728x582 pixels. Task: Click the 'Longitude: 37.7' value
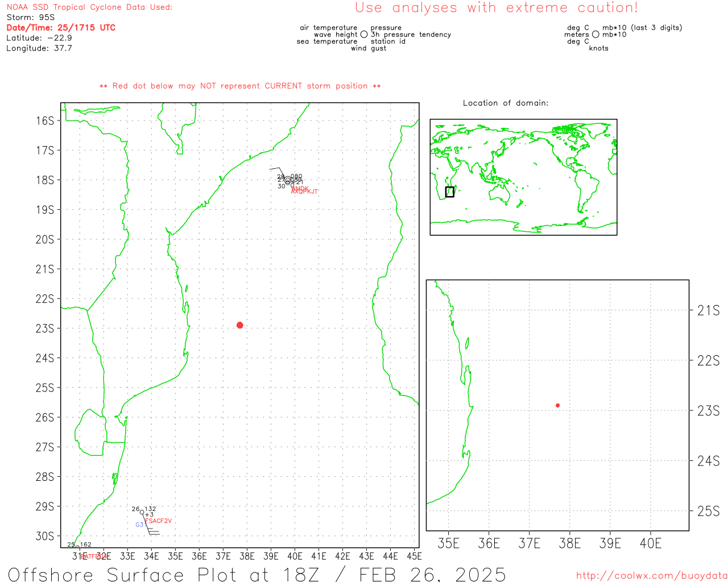[39, 48]
